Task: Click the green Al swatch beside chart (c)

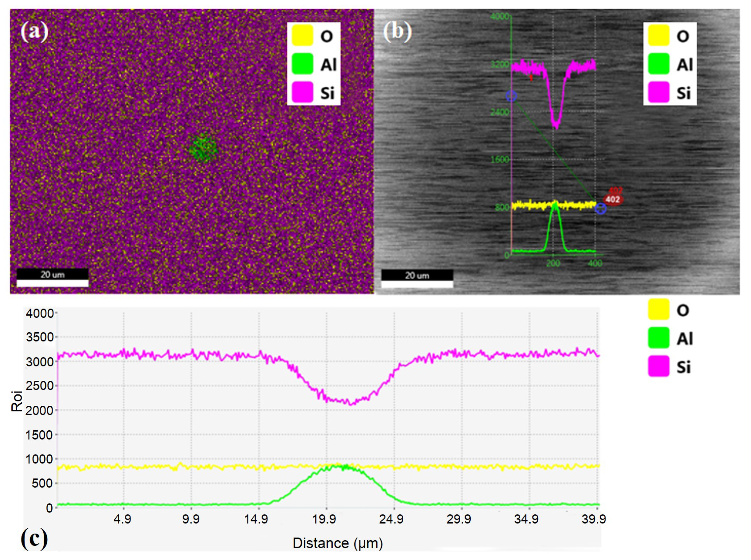Action: click(658, 337)
